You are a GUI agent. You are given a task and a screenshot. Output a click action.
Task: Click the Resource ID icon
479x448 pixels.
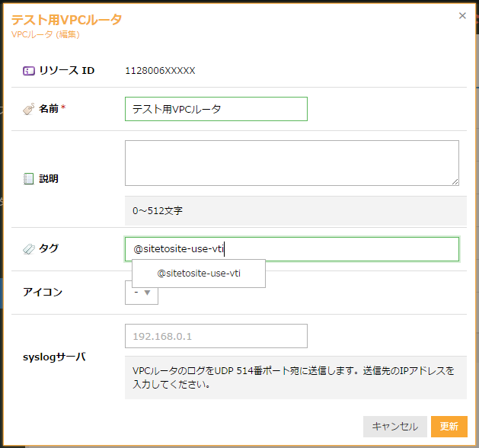click(x=28, y=71)
